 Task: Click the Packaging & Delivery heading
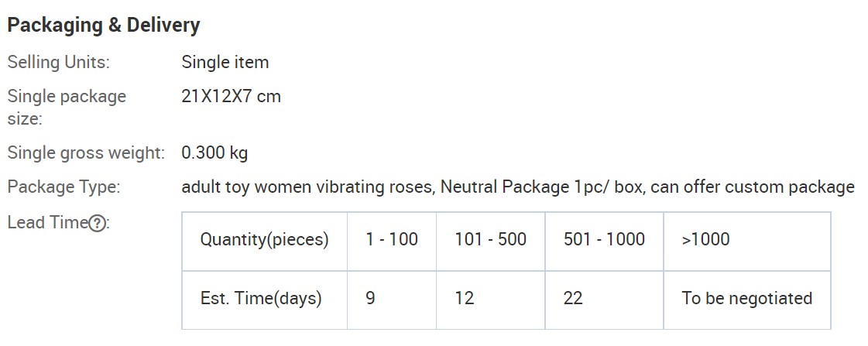(104, 26)
